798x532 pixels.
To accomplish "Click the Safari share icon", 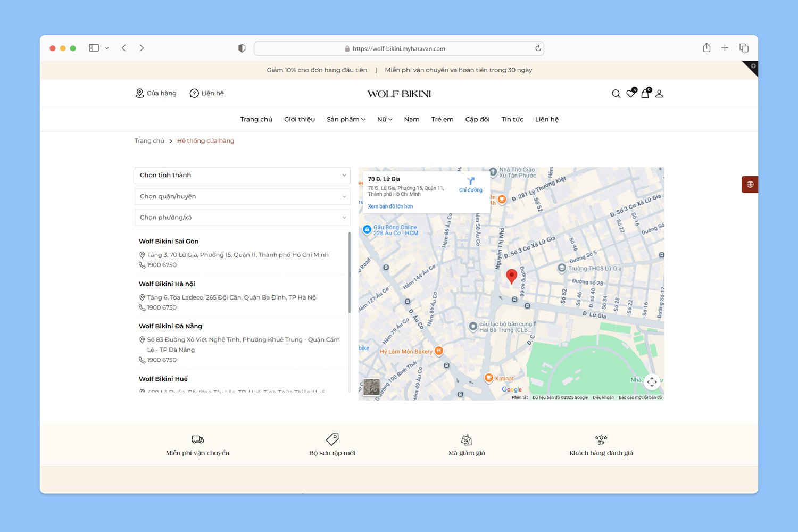I will point(706,48).
